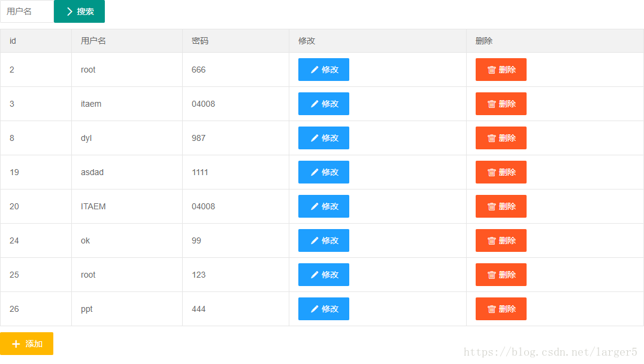Click the green 搜索 button
Image resolution: width=644 pixels, height=364 pixels.
[79, 11]
